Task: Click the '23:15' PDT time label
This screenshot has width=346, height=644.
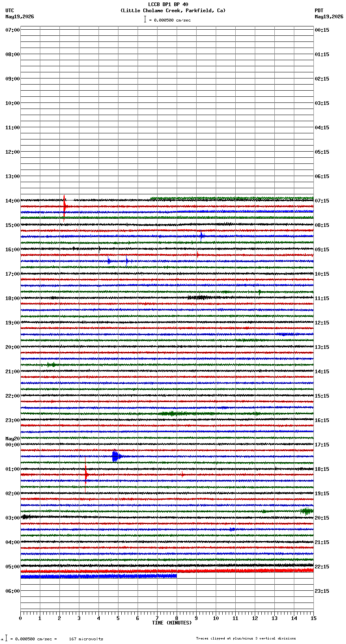Action: (322, 591)
